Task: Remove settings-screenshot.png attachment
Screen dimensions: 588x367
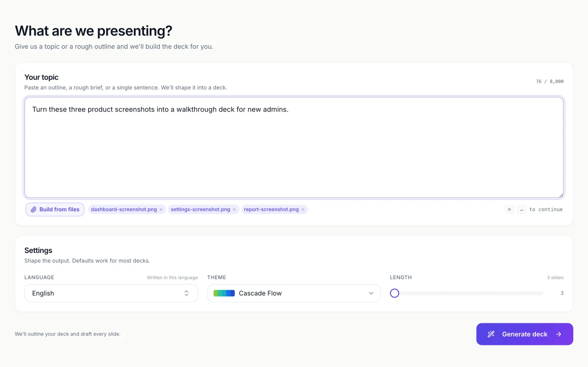Action: (234, 210)
